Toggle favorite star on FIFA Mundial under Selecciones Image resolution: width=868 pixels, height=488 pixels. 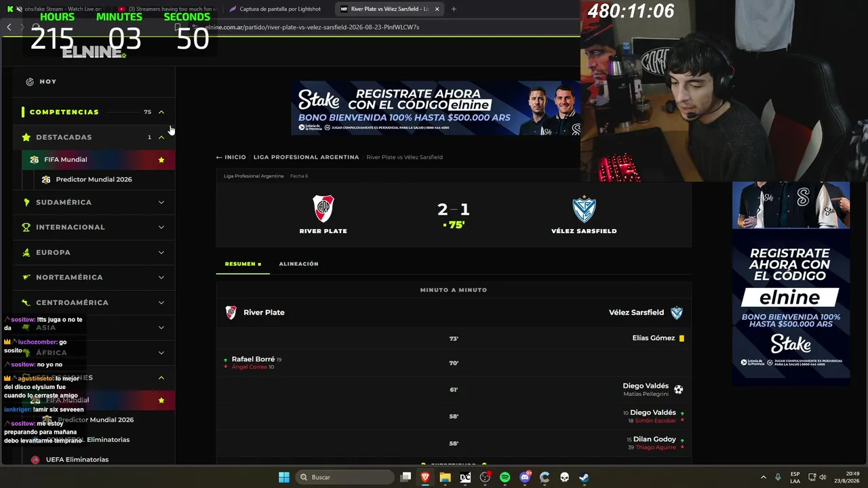(x=161, y=401)
